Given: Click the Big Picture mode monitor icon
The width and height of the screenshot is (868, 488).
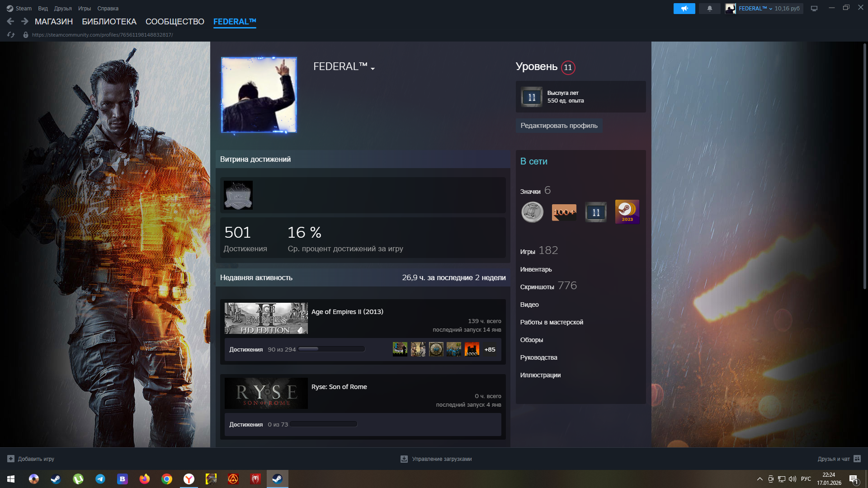Looking at the screenshot, I should (814, 9).
